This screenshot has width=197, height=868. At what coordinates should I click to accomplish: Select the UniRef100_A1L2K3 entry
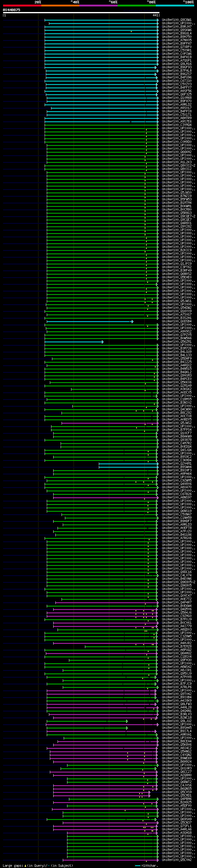point(176,162)
